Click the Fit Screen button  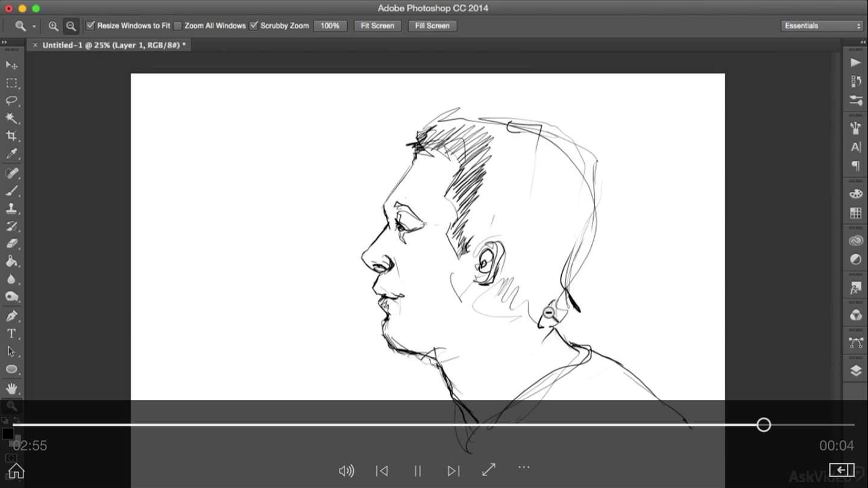[377, 26]
